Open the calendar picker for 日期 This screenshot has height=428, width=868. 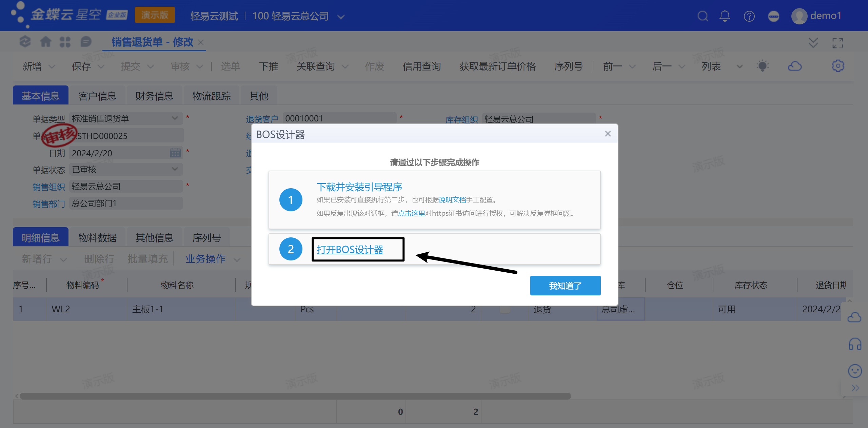pos(175,153)
